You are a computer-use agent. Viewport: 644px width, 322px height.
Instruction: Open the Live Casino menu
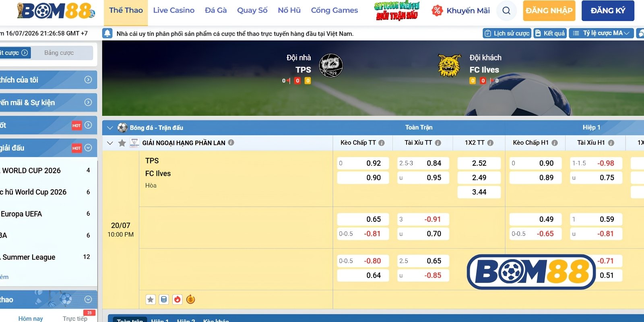tap(174, 10)
